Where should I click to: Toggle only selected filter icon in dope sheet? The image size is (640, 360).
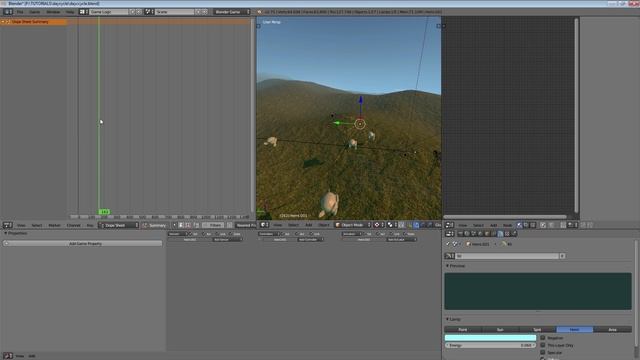pos(181,225)
